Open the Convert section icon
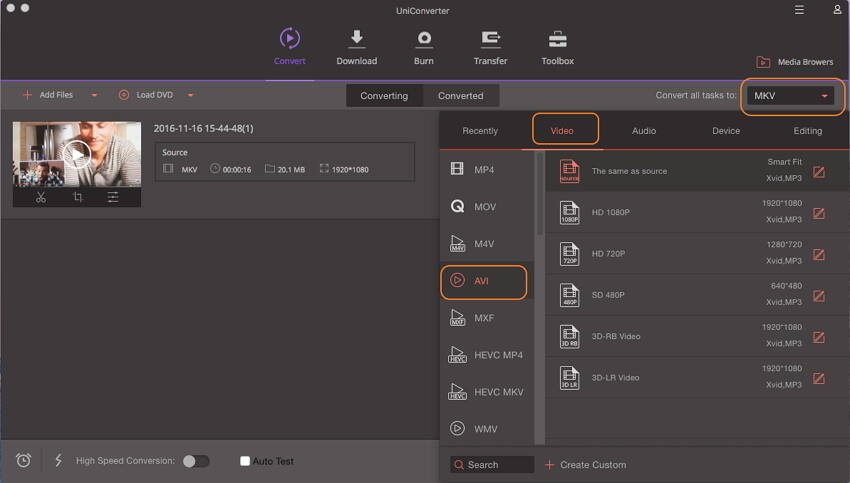The height and width of the screenshot is (483, 850). pos(289,39)
